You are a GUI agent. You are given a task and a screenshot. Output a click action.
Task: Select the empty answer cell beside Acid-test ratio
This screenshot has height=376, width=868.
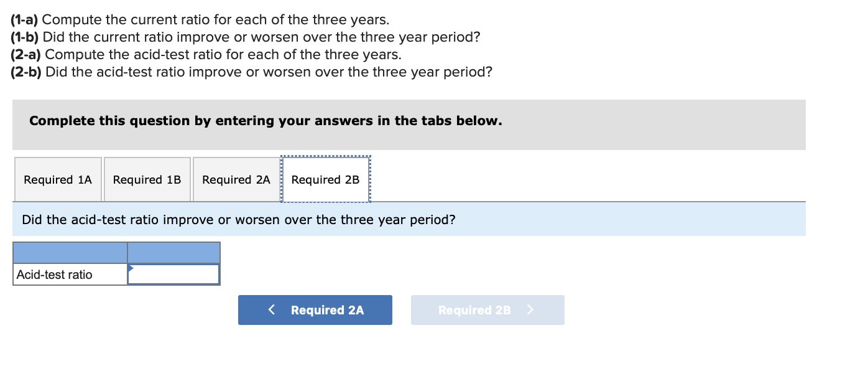pyautogui.click(x=177, y=274)
